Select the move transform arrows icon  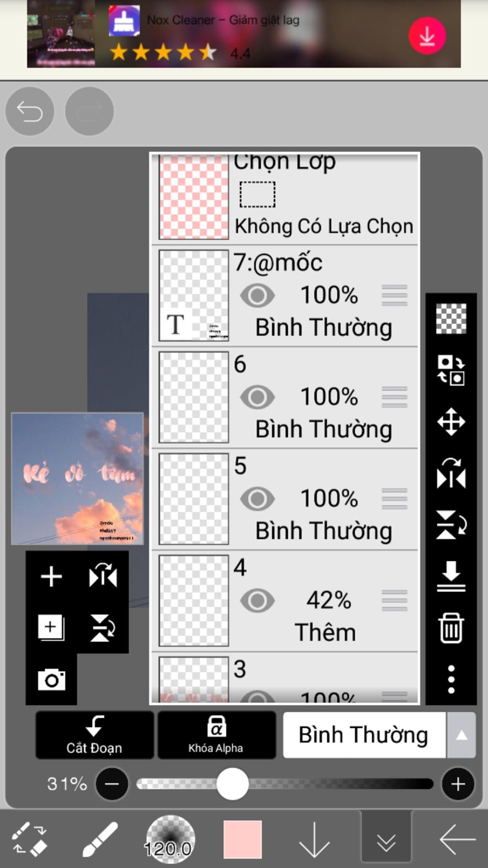click(x=451, y=422)
